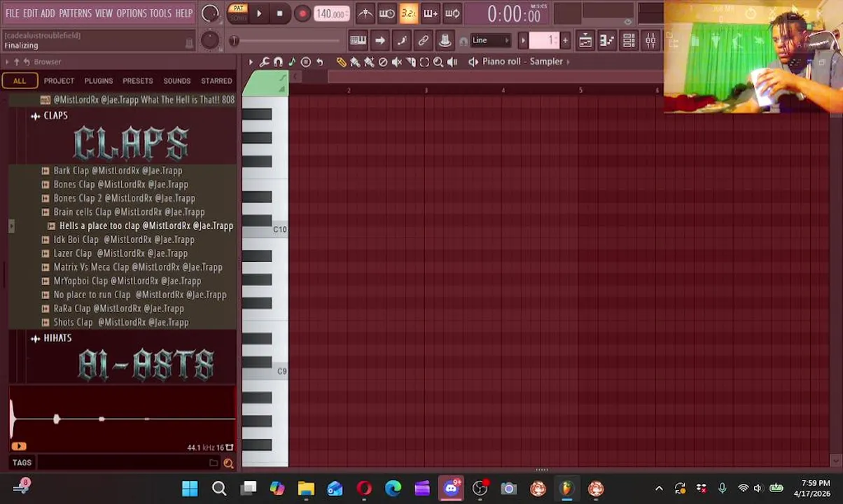Screen dimensions: 843x504
Task: Switch to the PLUGINS browser tab
Action: pyautogui.click(x=99, y=81)
